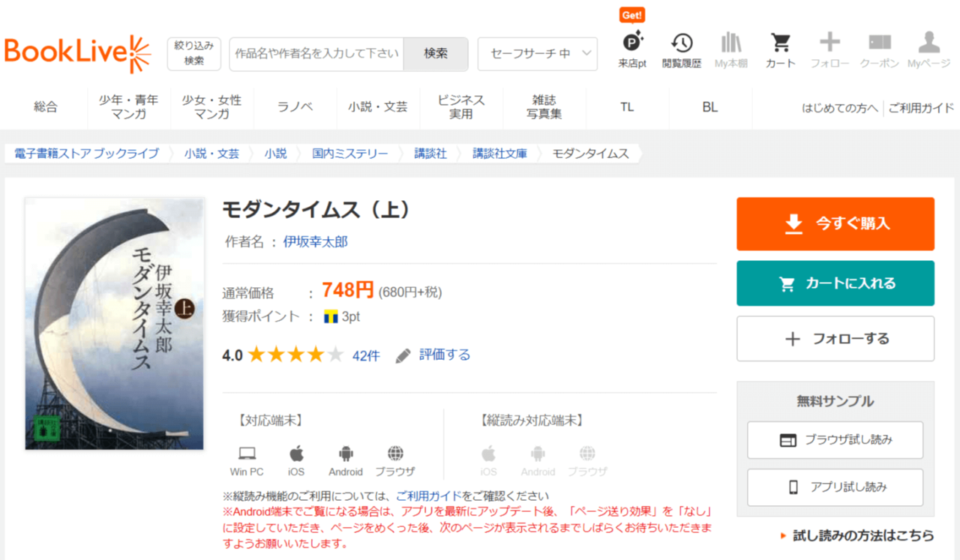Go to 講談社文庫 breadcrumb

(x=499, y=154)
